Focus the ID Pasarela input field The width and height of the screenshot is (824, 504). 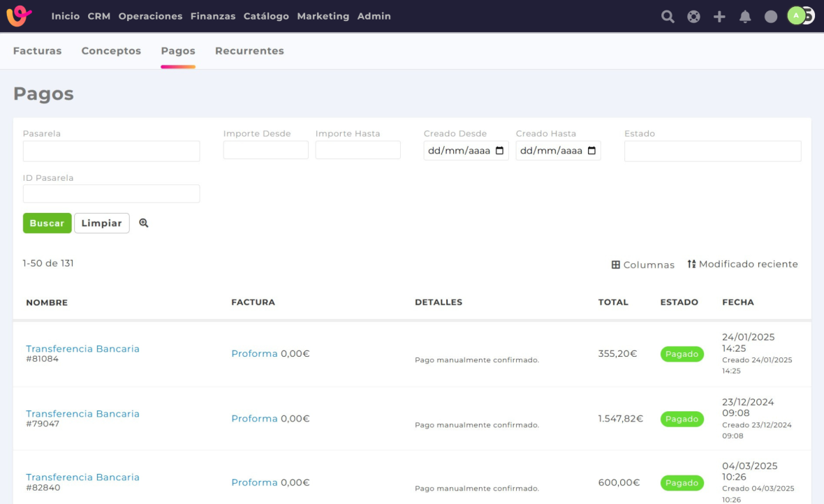tap(111, 194)
